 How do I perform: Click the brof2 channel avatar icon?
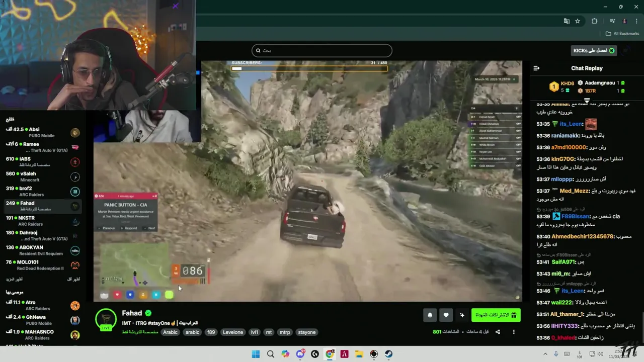75,192
